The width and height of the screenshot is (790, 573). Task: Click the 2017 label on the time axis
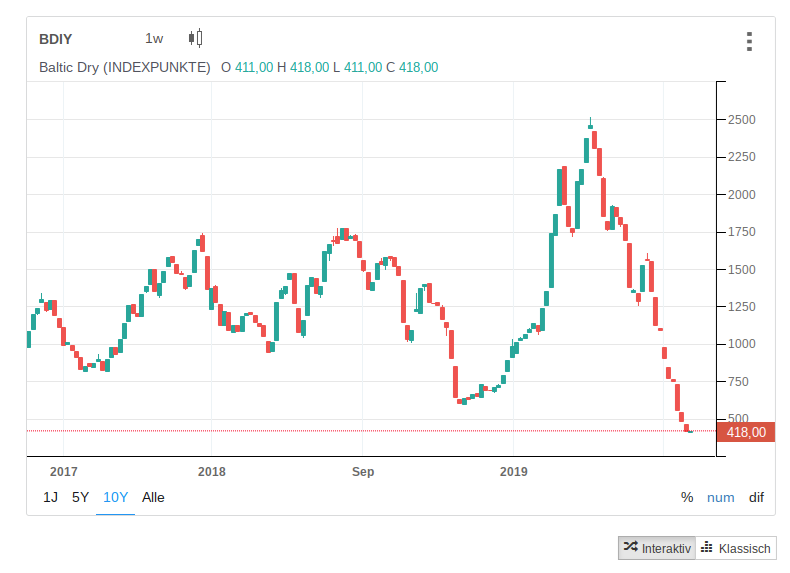[x=63, y=471]
